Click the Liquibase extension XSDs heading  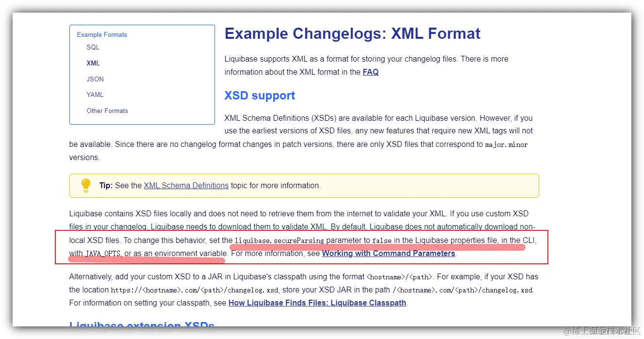[142, 325]
